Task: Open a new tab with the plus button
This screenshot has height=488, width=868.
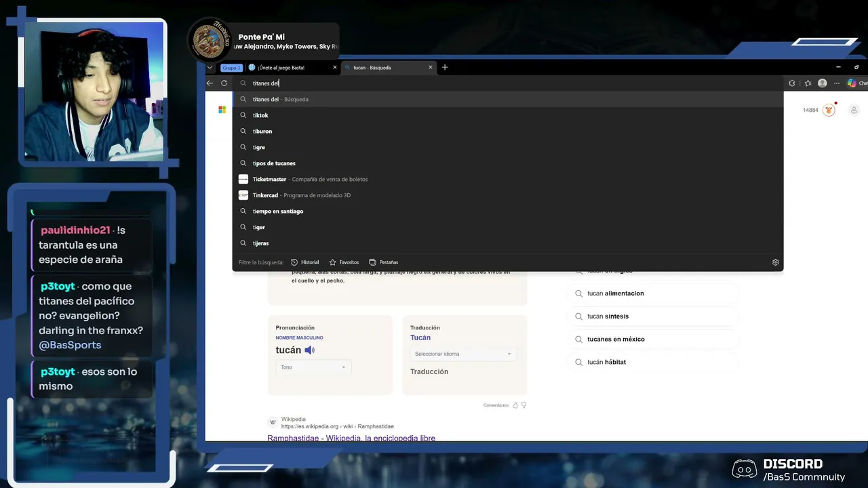Action: (445, 67)
